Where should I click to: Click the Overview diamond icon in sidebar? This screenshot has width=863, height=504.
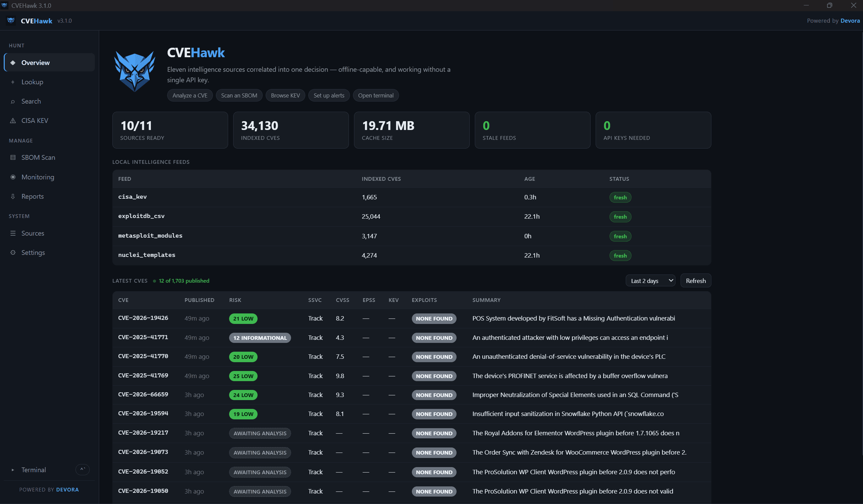(13, 63)
